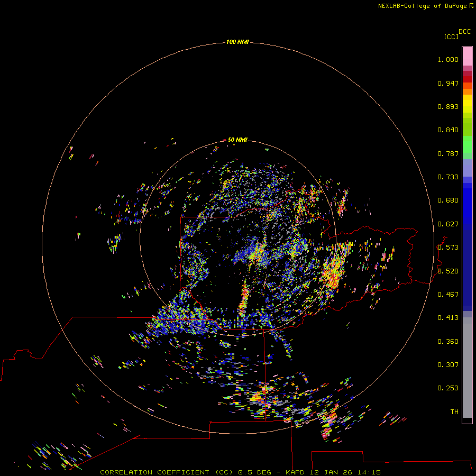Click the 0.413 color scale value
The image size is (476, 476).
448,318
